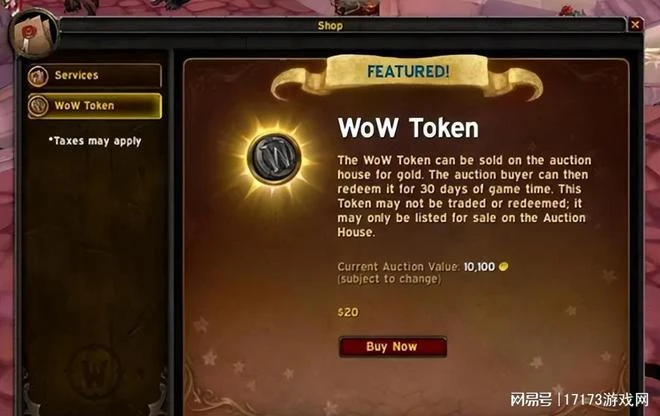
Task: Click the Current Auction Value 10,100 amount
Action: click(479, 267)
